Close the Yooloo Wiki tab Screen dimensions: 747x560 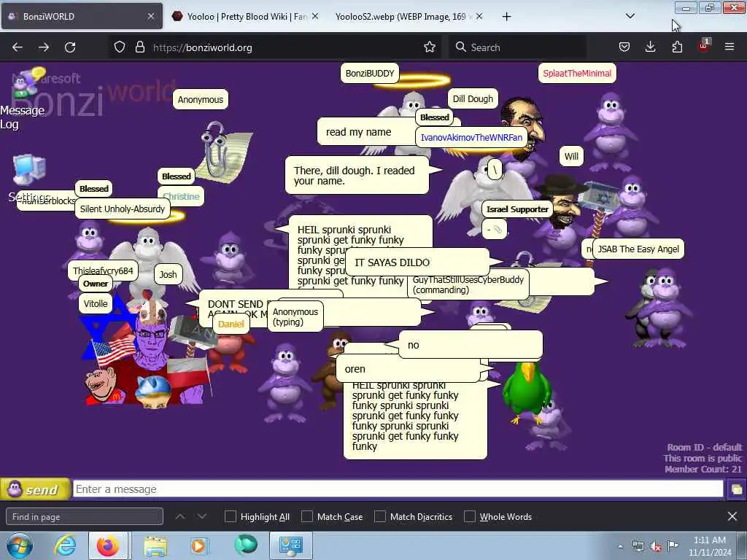click(315, 16)
